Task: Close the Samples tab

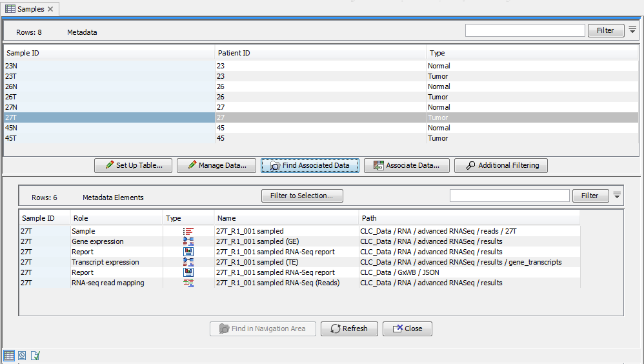Action: [x=50, y=9]
